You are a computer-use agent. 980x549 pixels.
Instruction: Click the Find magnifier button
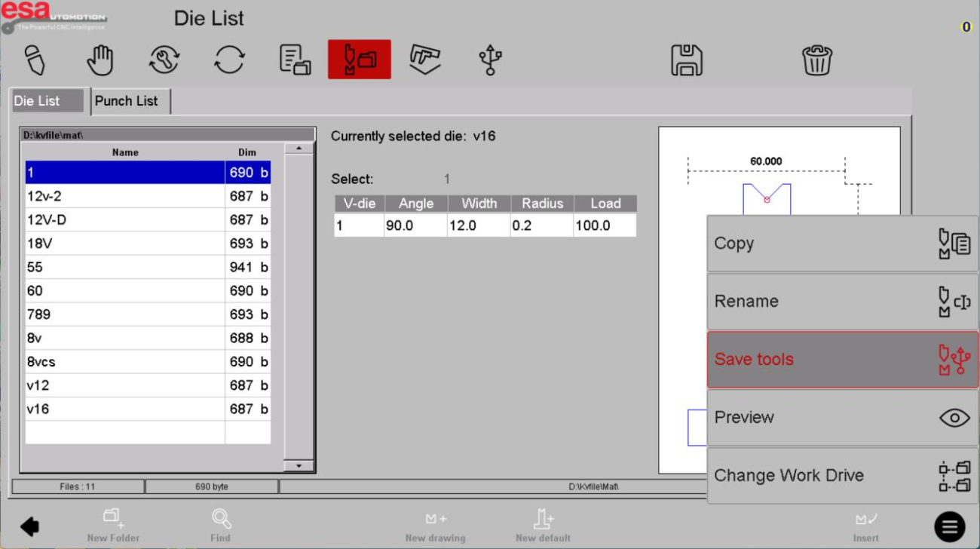(221, 526)
